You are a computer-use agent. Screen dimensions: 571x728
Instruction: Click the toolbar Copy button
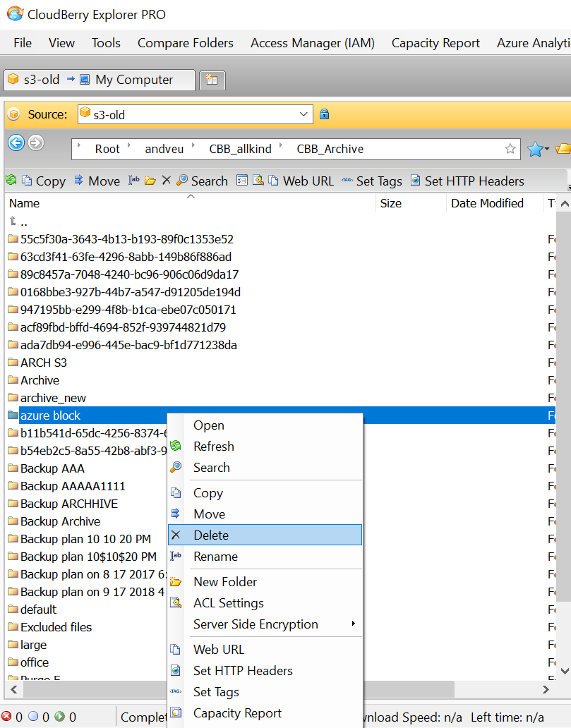(44, 181)
